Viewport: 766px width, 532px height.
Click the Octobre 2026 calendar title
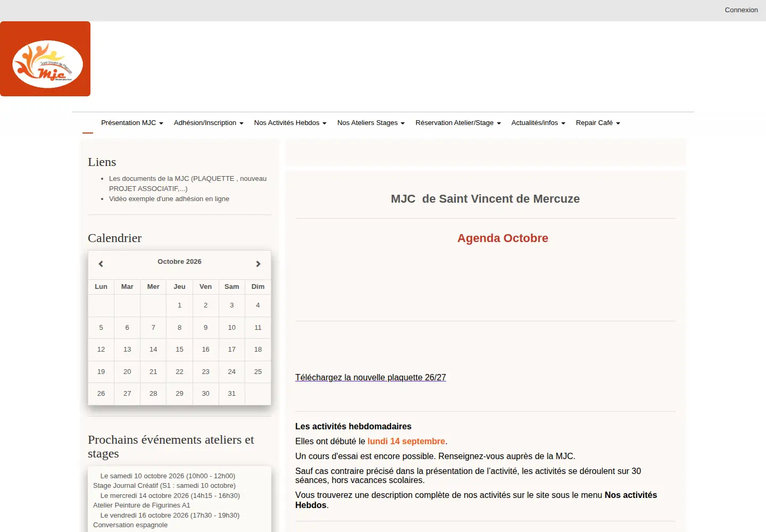[179, 262]
